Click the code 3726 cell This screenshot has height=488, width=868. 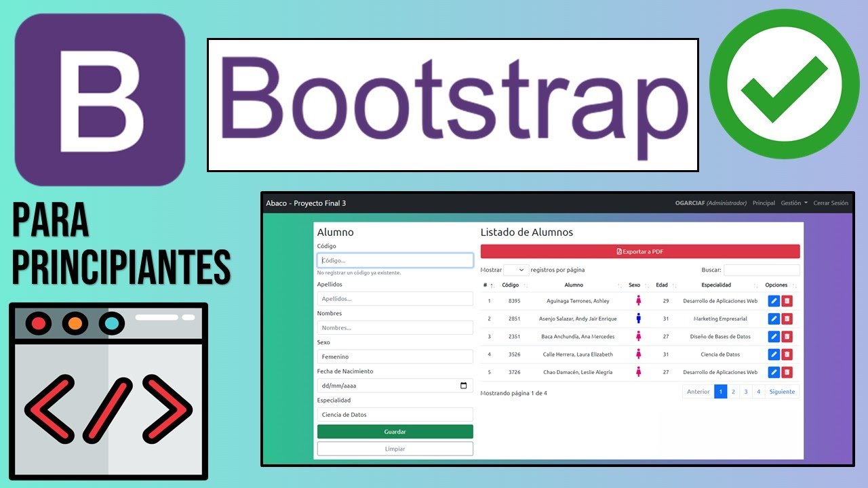[x=515, y=372]
